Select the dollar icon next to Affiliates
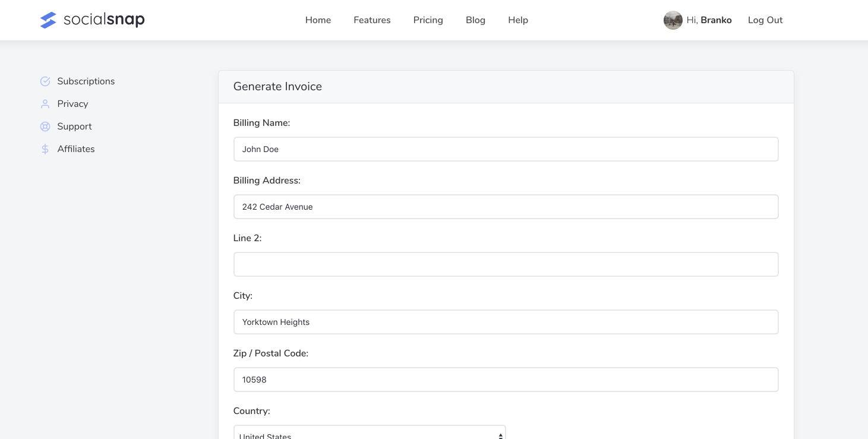The width and height of the screenshot is (868, 439). (45, 149)
